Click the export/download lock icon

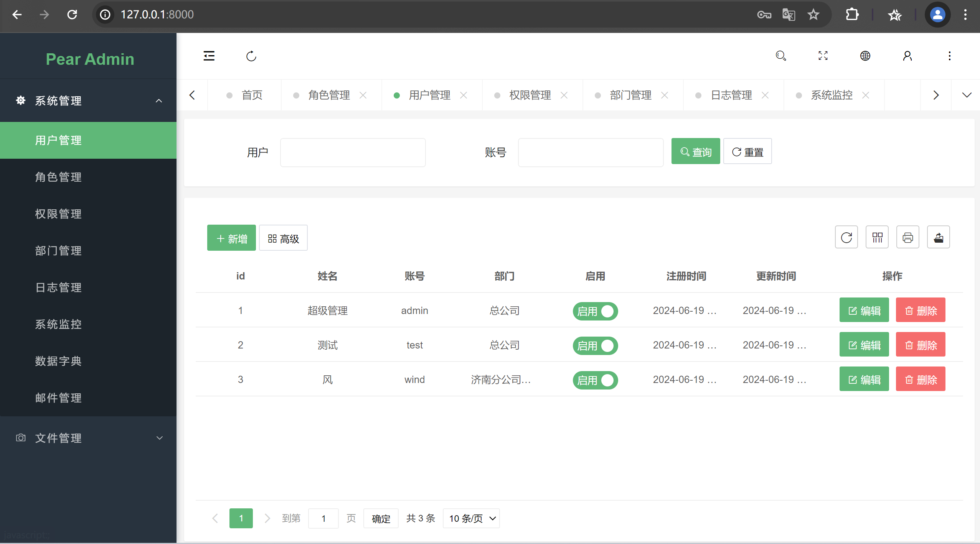pos(938,237)
